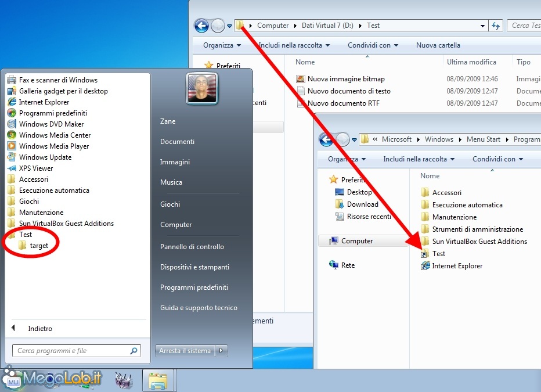This screenshot has height=392, width=541.
Task: Expand arrow after Microsoft breadcrumb
Action: (418, 140)
